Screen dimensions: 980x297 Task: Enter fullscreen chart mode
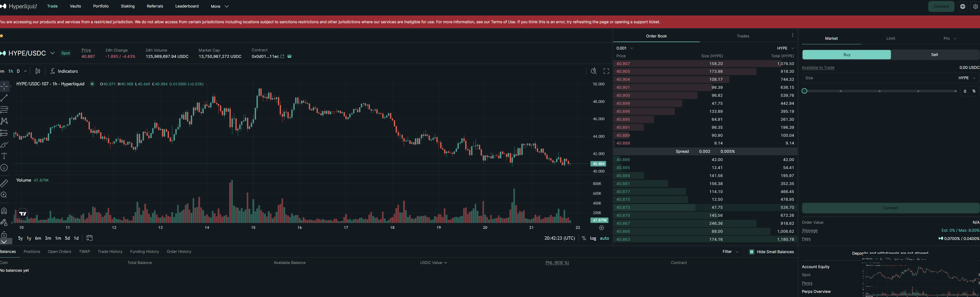(606, 71)
